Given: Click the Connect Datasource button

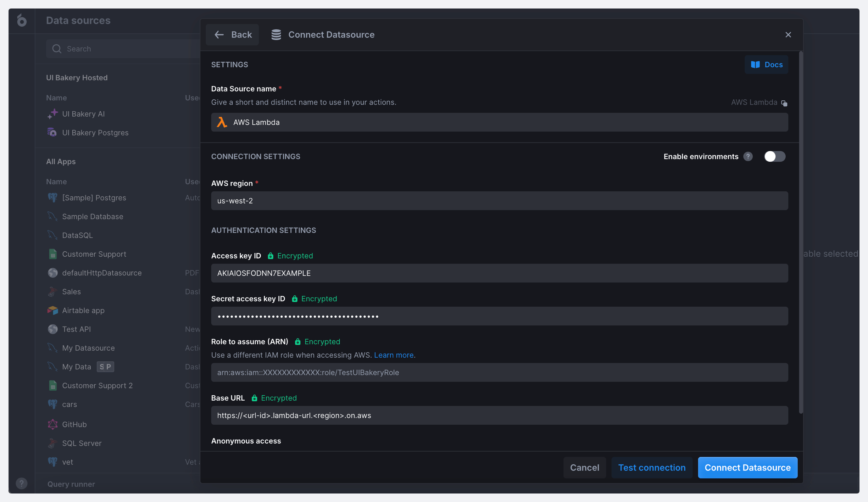Looking at the screenshot, I should 747,468.
